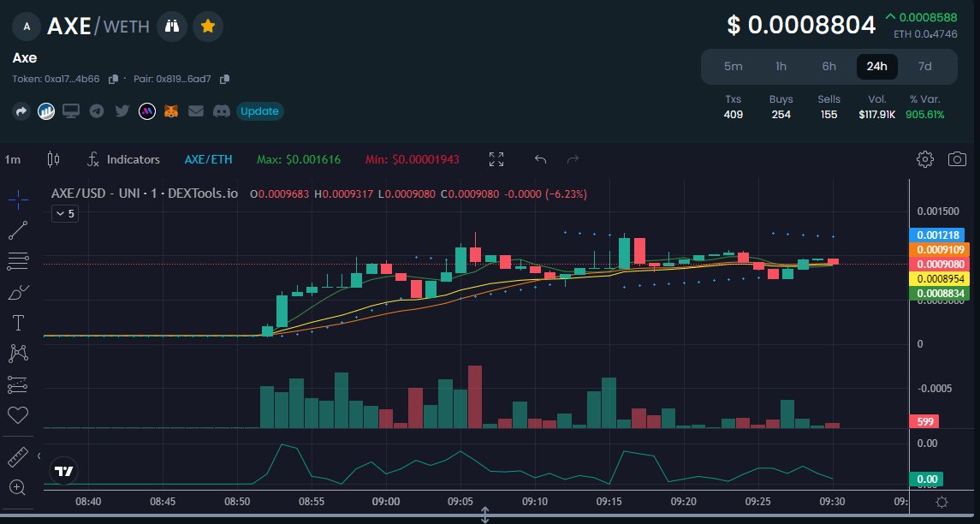Open the Telegram link icon
Image resolution: width=980 pixels, height=524 pixels.
pos(96,111)
